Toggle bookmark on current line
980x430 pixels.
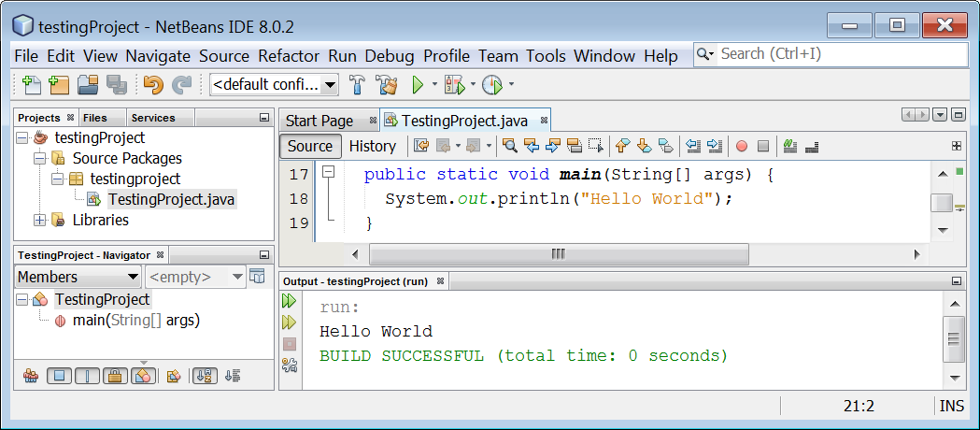(666, 146)
